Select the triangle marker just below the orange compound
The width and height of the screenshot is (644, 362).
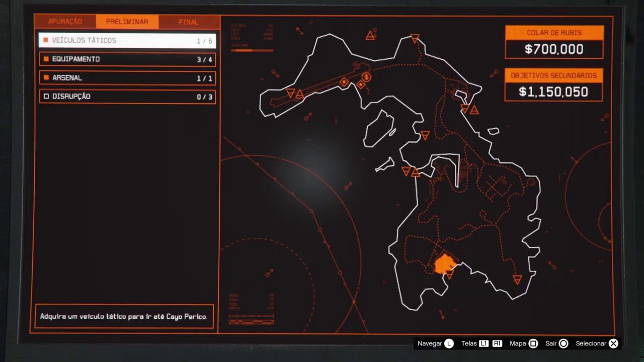(x=450, y=275)
